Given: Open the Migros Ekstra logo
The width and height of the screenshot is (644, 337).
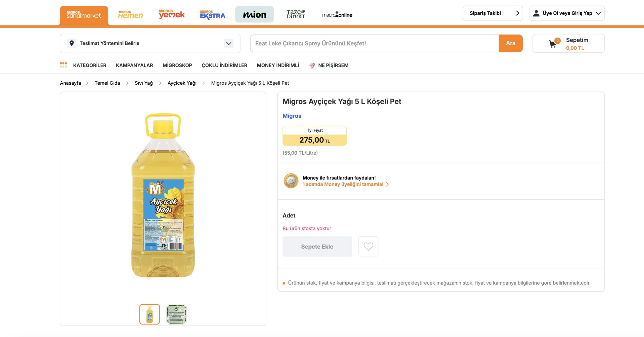Looking at the screenshot, I should point(213,15).
